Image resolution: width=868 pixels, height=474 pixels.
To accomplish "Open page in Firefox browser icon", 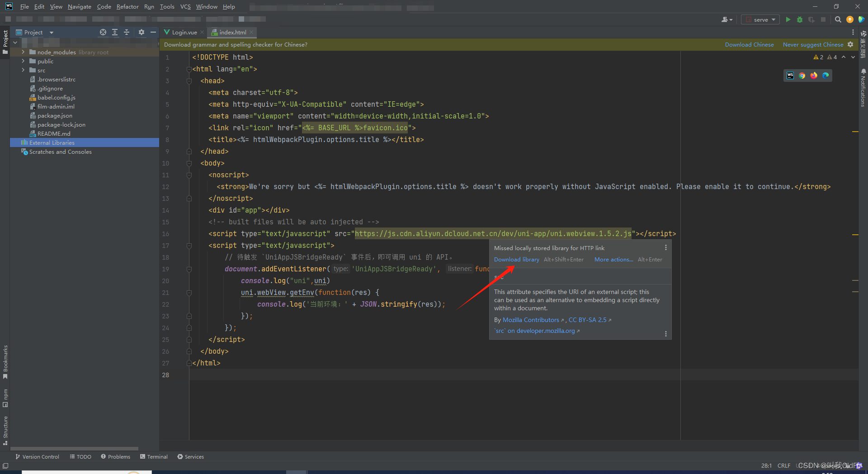I will (x=814, y=76).
